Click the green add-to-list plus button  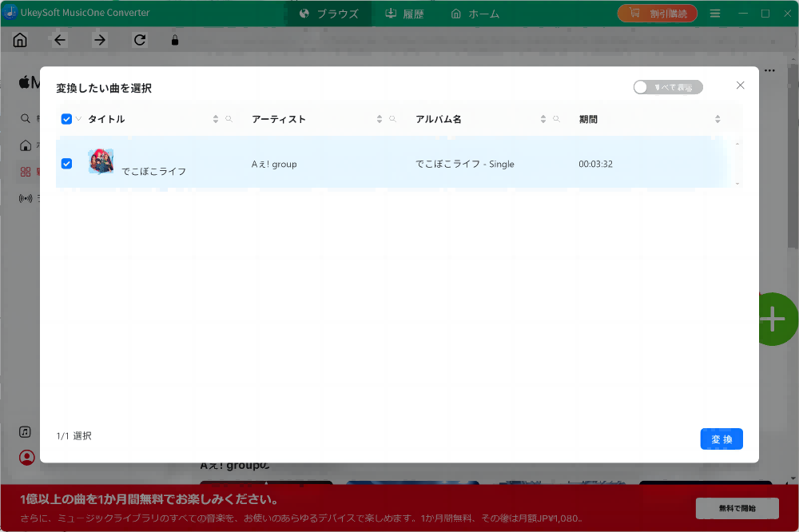[x=774, y=319]
